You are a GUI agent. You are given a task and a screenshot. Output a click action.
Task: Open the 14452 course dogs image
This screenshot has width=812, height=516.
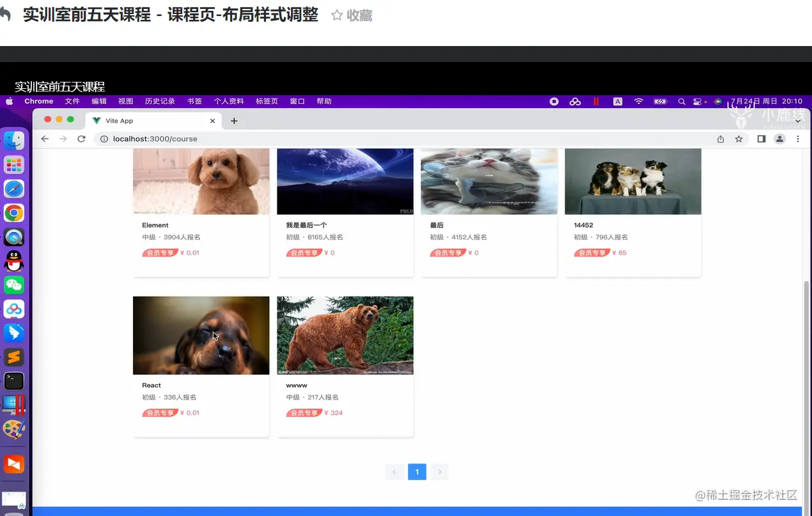pos(633,182)
